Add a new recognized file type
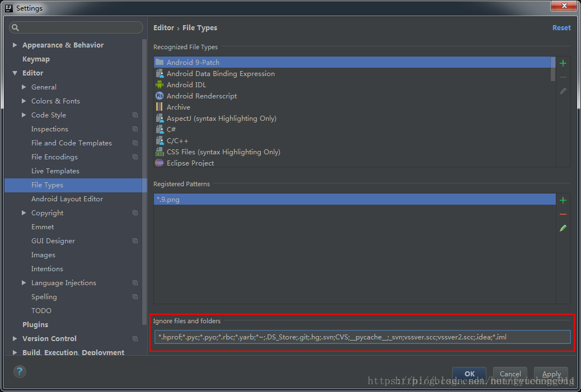This screenshot has height=392, width=581. click(563, 63)
